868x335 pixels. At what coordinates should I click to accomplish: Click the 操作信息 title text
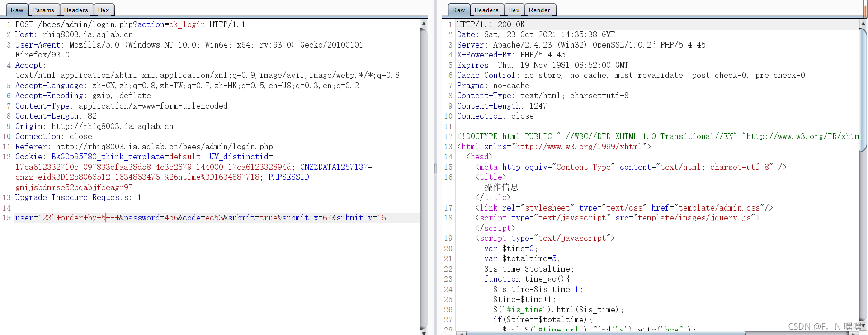click(x=501, y=187)
